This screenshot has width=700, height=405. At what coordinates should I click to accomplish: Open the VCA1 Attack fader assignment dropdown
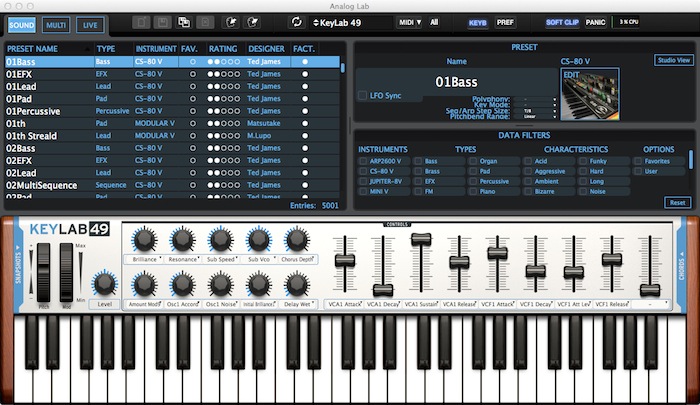345,304
